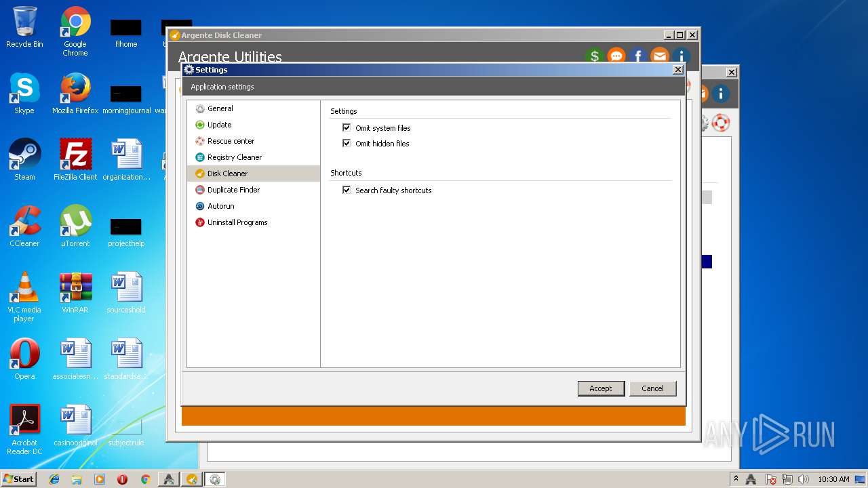Open Internet Explorer from taskbar
The image size is (868, 488).
pyautogui.click(x=54, y=479)
